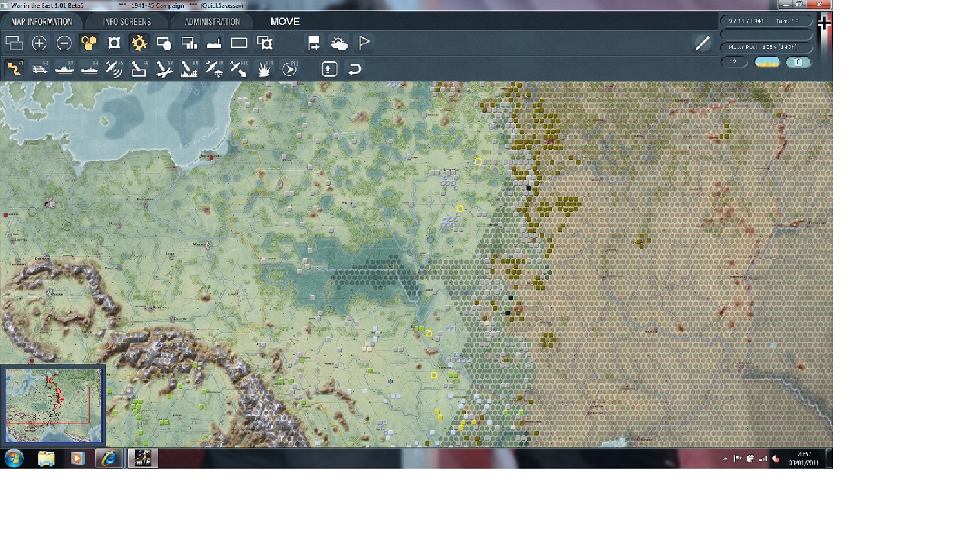The height and width of the screenshot is (551, 980).
Task: Click the rectangle with fort symbol icon
Action: click(x=264, y=43)
